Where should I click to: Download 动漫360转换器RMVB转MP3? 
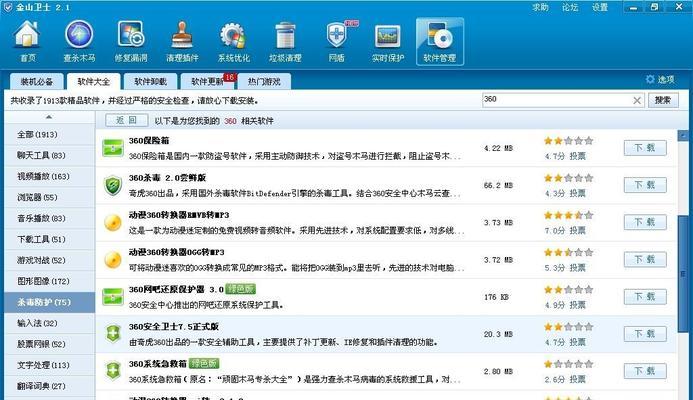point(645,222)
